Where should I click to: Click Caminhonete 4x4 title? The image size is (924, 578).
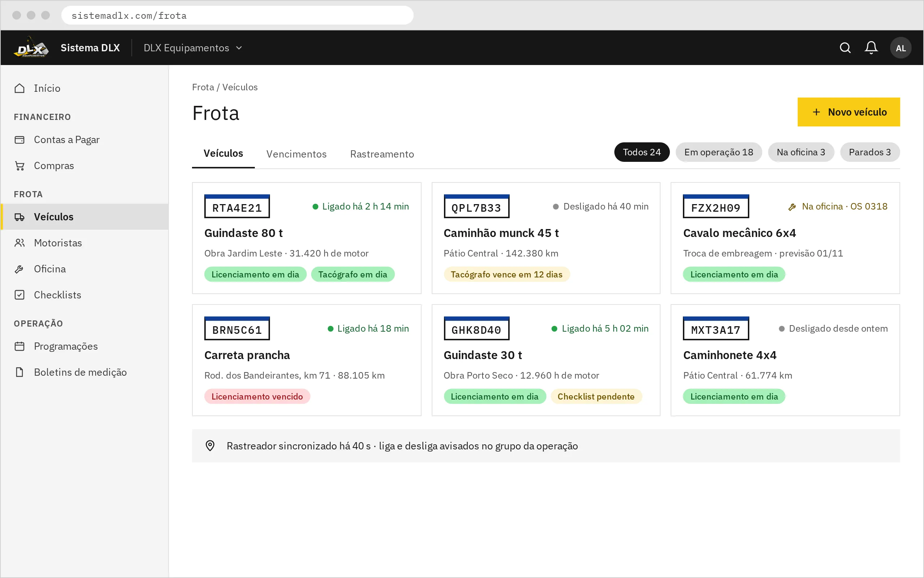click(730, 355)
